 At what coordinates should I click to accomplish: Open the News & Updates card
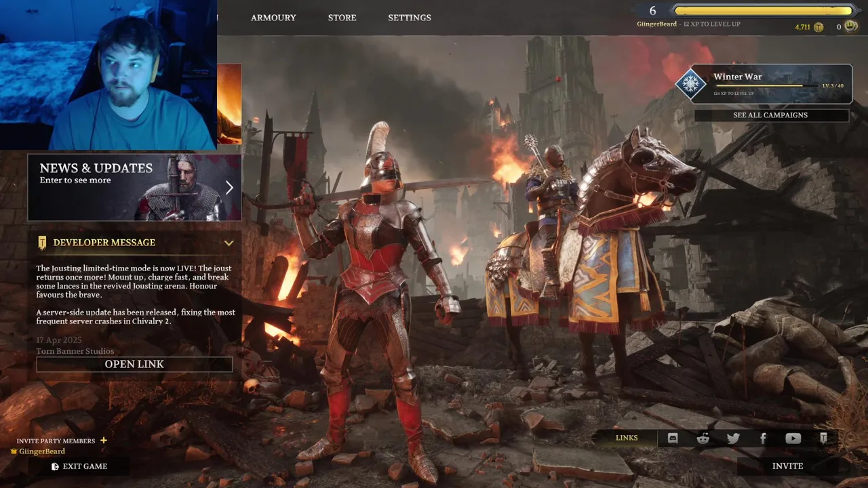click(134, 188)
